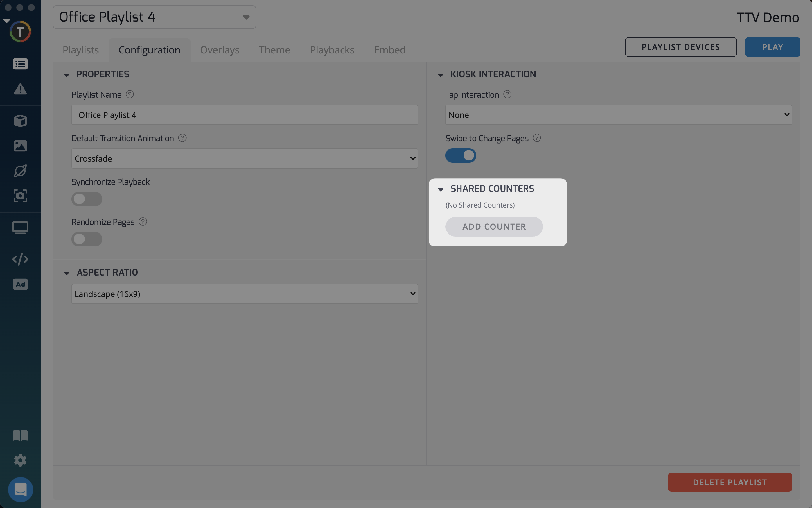Disable Swipe to Change Pages toggle
812x508 pixels.
[x=461, y=155]
